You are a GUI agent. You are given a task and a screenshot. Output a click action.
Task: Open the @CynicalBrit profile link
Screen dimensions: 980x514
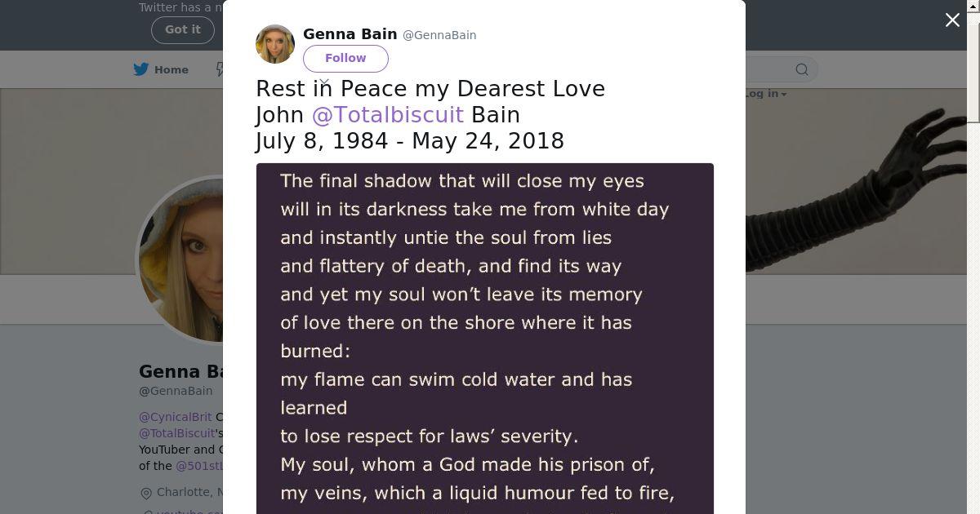(175, 417)
